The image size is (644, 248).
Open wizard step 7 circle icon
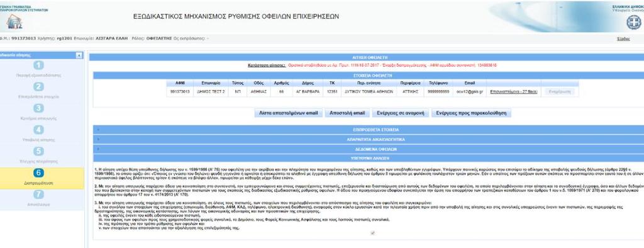click(38, 194)
